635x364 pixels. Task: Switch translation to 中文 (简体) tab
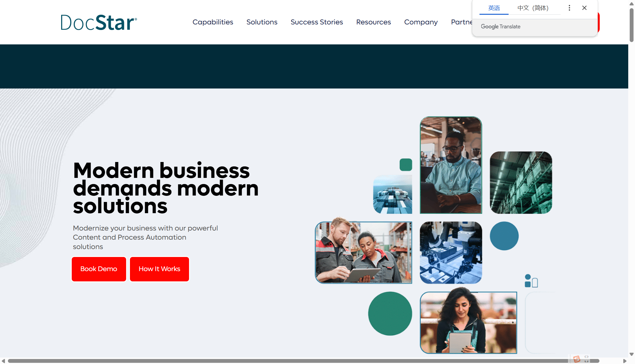pos(533,8)
